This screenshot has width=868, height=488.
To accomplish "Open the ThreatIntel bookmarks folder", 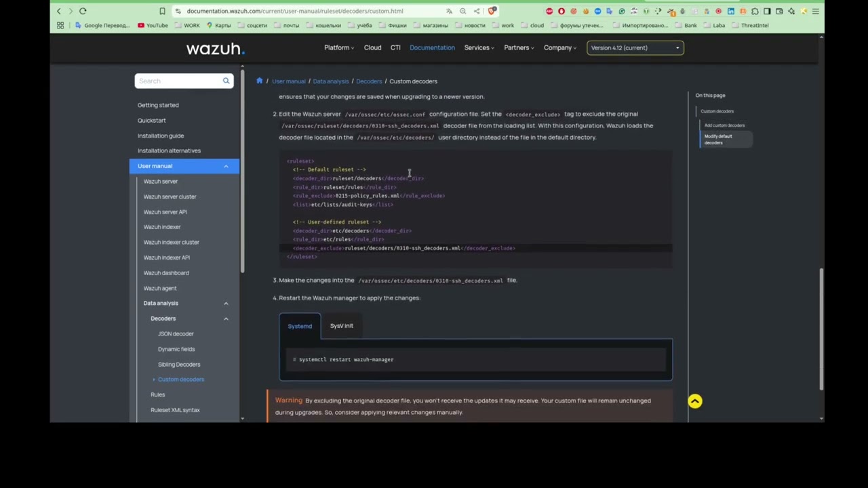I will tap(750, 25).
